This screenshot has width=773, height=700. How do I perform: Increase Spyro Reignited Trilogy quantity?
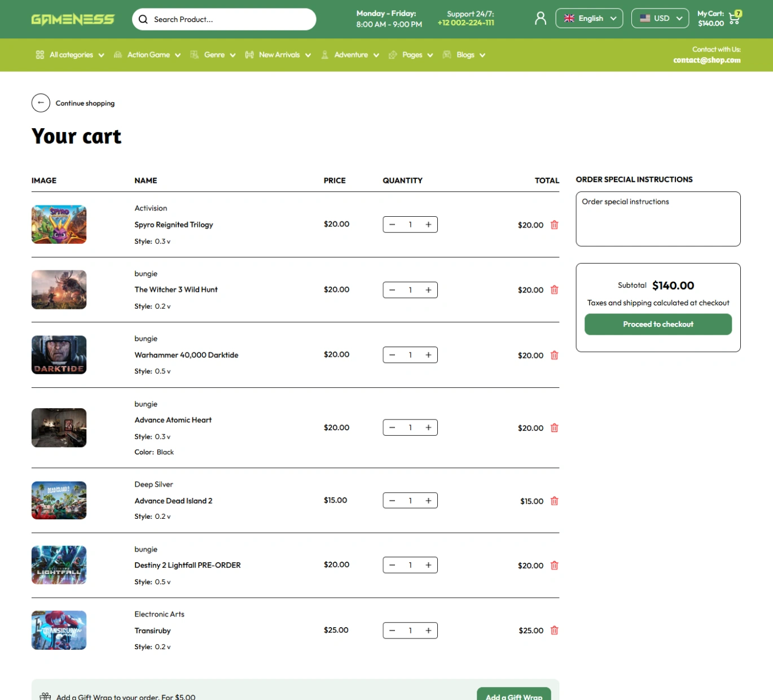click(x=428, y=225)
